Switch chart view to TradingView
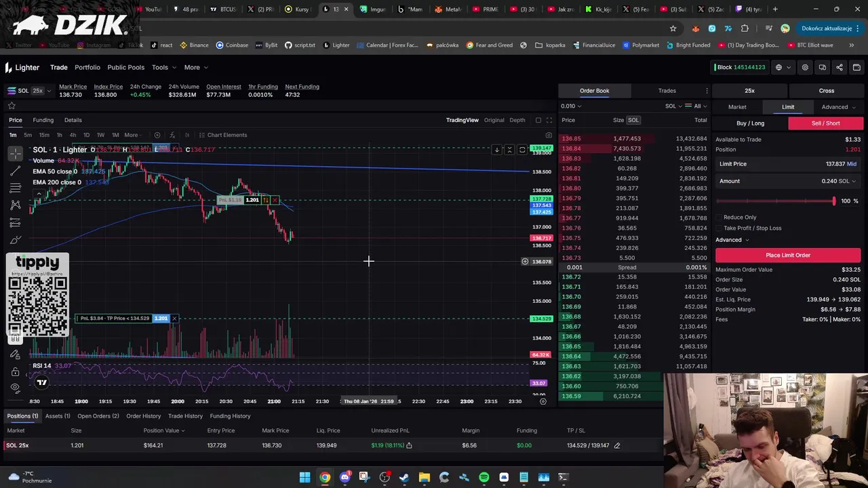Screen dimensions: 868x488 point(462,120)
